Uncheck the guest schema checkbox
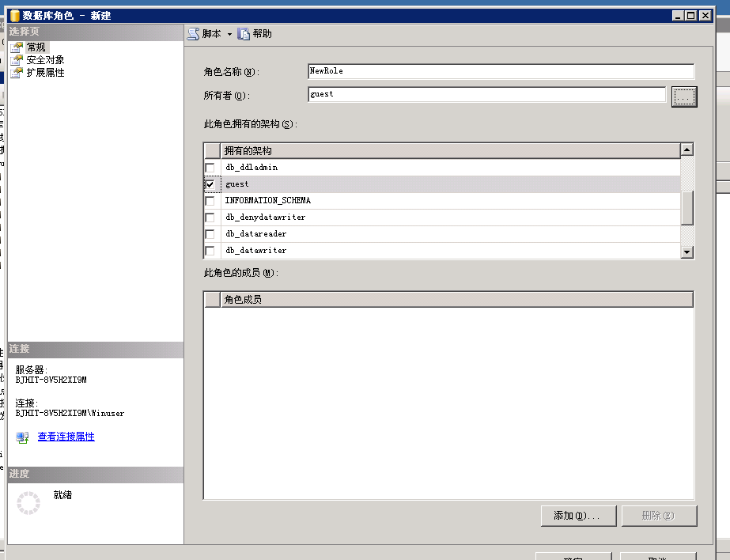 (x=210, y=184)
